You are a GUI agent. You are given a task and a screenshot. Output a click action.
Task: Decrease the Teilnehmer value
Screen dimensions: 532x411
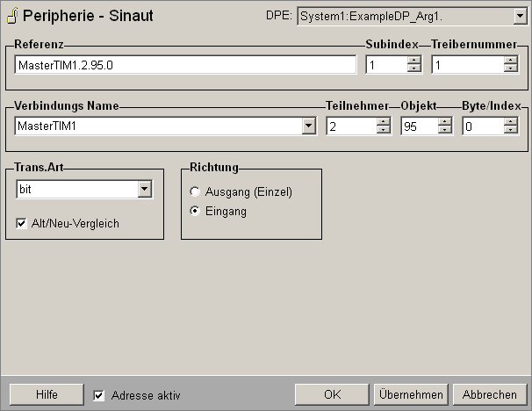384,130
